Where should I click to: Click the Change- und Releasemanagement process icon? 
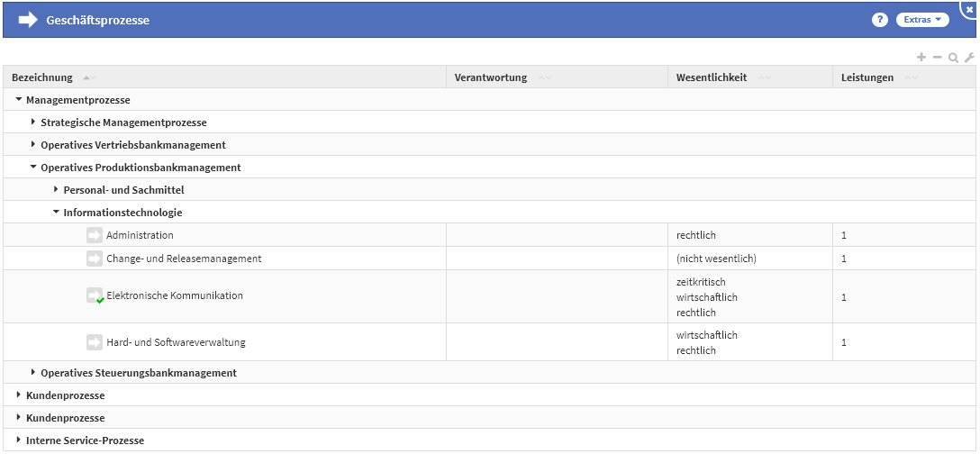click(95, 259)
